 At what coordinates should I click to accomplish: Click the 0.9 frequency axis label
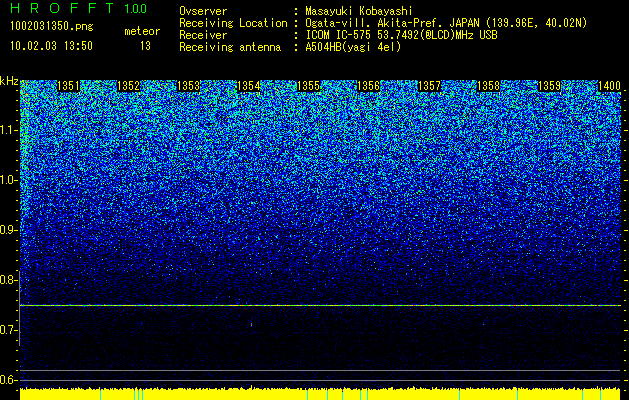point(8,230)
